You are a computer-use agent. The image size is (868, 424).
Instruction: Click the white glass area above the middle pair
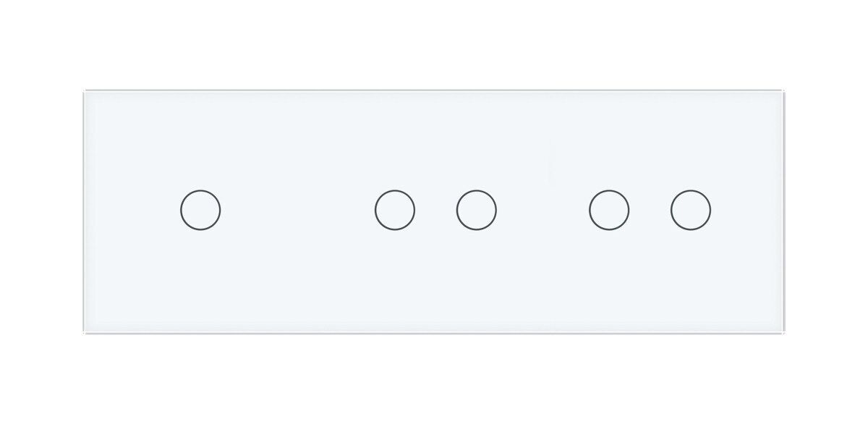click(435, 141)
